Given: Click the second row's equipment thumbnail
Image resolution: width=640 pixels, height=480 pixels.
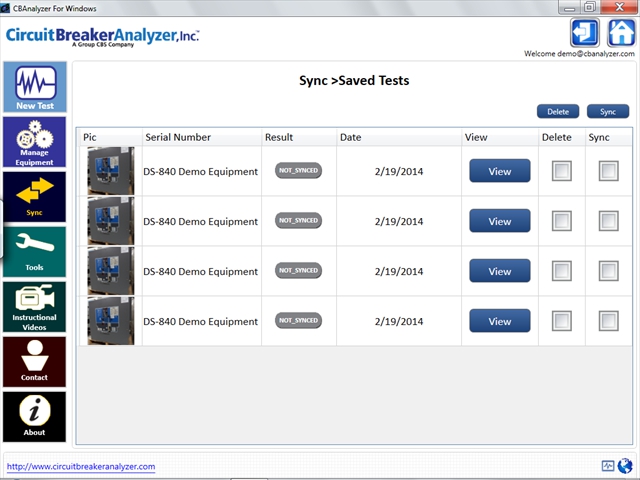Looking at the screenshot, I should [111, 221].
